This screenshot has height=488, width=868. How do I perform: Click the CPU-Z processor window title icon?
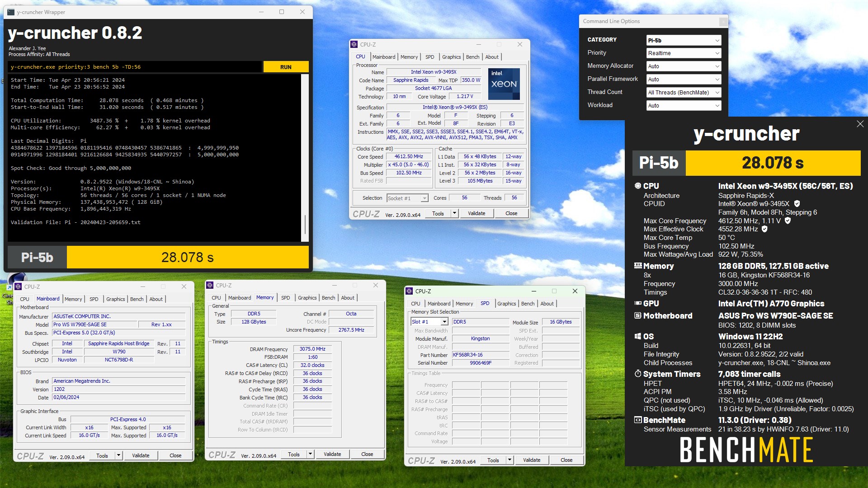click(354, 44)
